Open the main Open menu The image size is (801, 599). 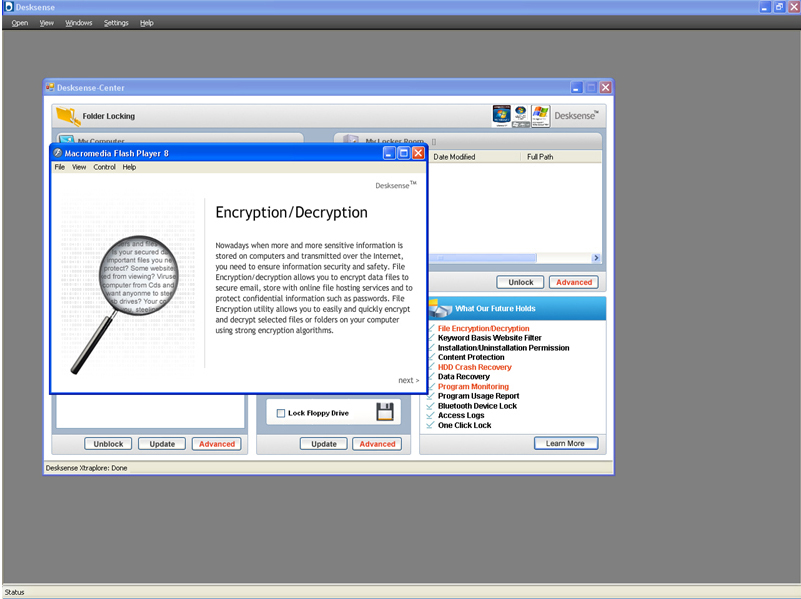pos(20,22)
